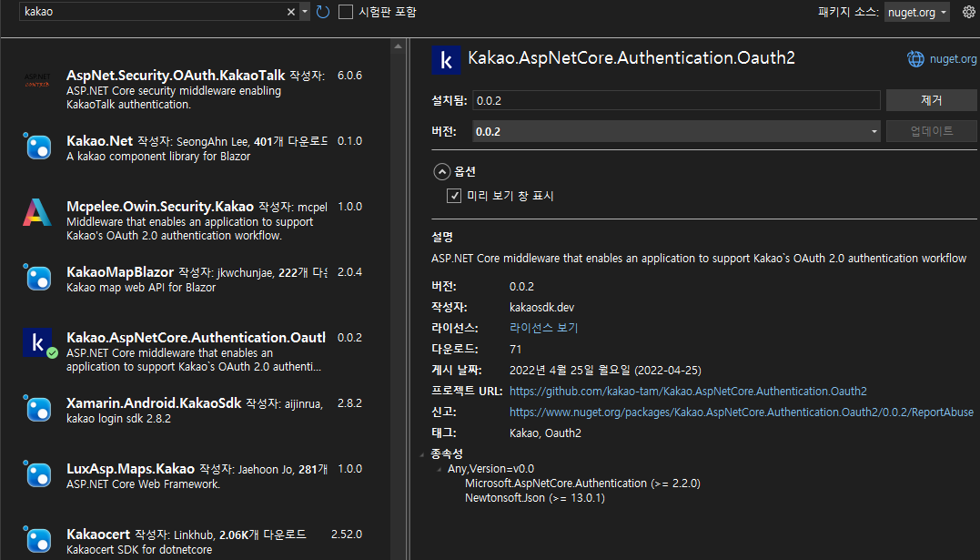Screen dimensions: 980x560
Task: Click the installed green checkmark badge
Action: (53, 353)
